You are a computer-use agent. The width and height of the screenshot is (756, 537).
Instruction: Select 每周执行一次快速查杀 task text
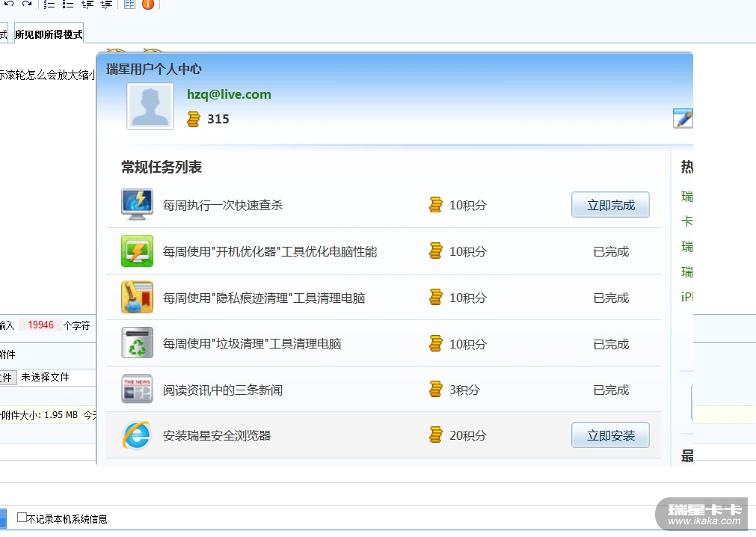tap(223, 205)
